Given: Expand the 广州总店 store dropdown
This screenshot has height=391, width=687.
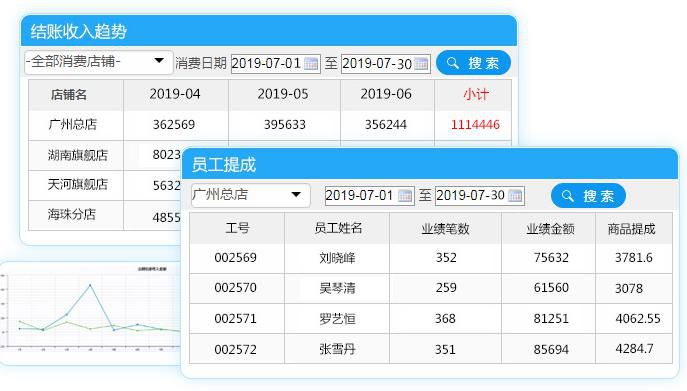Looking at the screenshot, I should (251, 195).
